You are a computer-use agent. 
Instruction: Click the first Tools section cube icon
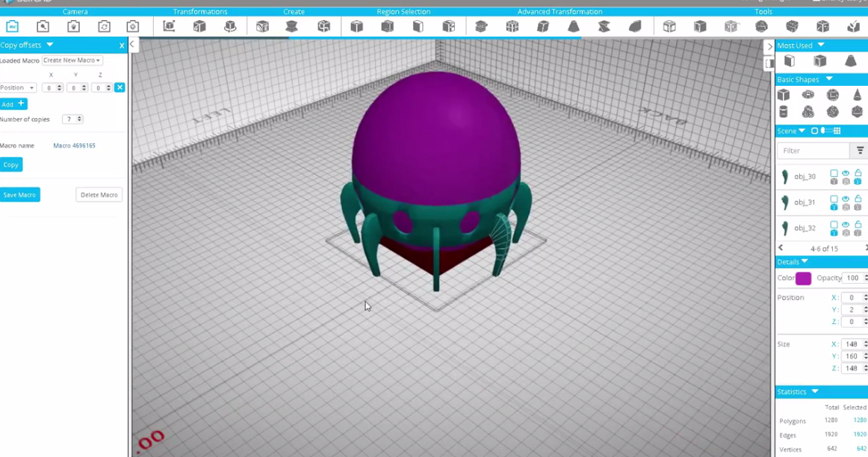click(669, 26)
